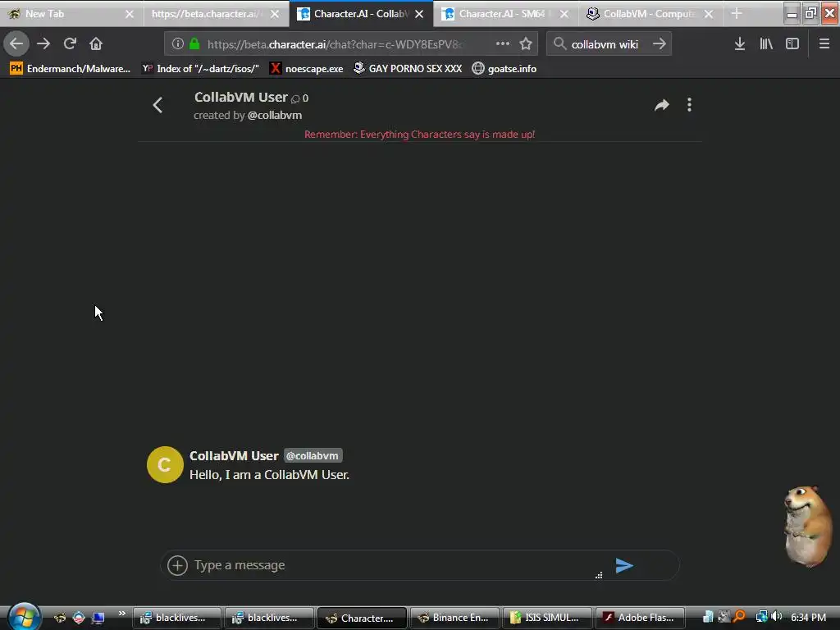Send the message with blue arrow
This screenshot has height=630, width=840.
click(624, 565)
